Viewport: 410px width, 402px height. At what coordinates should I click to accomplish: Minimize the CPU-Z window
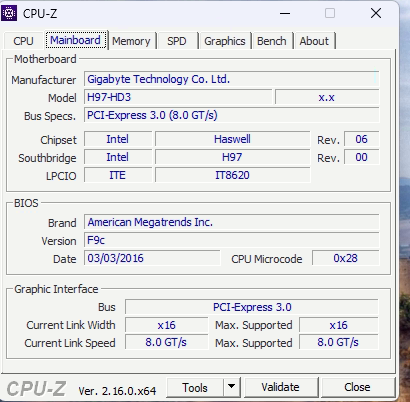285,13
